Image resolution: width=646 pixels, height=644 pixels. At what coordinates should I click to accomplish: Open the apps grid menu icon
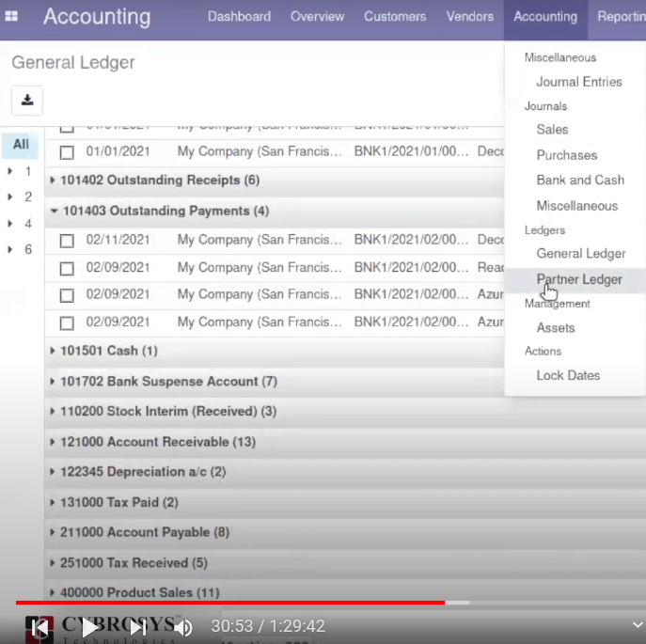click(11, 16)
